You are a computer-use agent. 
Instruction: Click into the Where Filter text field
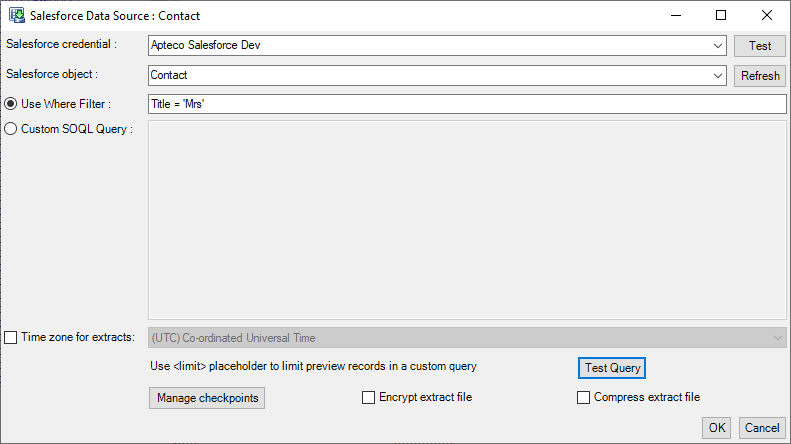tap(467, 104)
